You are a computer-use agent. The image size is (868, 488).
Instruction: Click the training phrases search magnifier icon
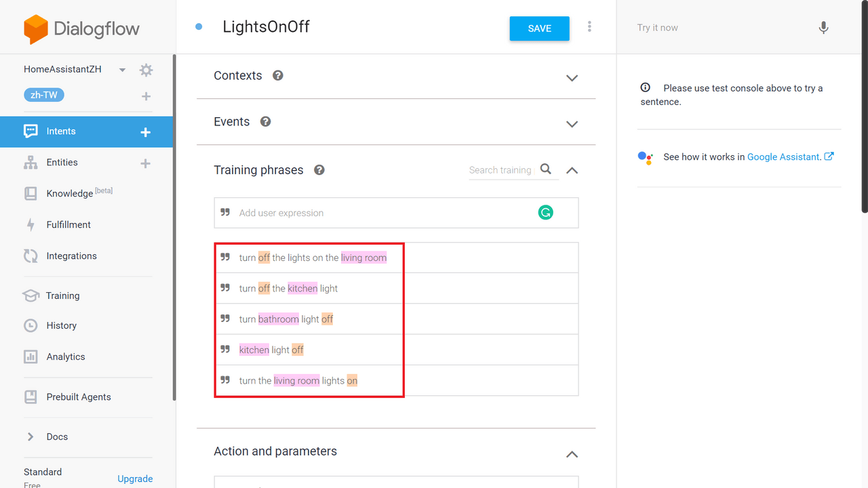546,169
